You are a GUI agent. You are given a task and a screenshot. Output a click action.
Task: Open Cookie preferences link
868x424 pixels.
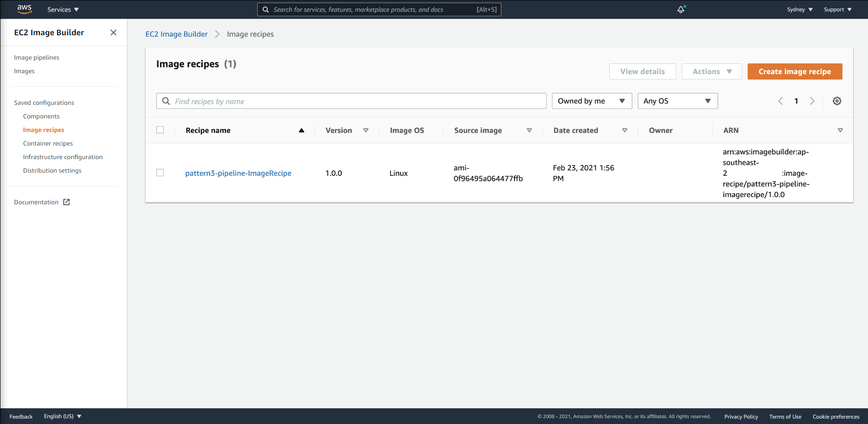[x=836, y=417]
